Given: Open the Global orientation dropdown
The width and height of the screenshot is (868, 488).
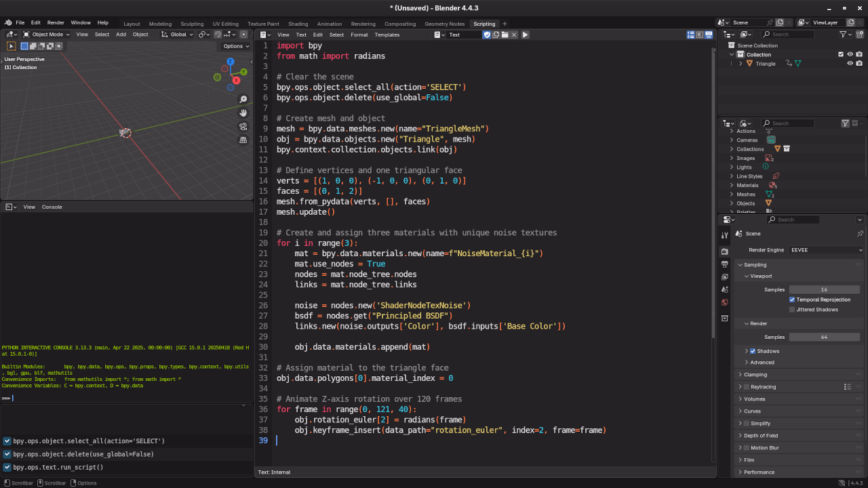Looking at the screenshot, I should pos(177,35).
